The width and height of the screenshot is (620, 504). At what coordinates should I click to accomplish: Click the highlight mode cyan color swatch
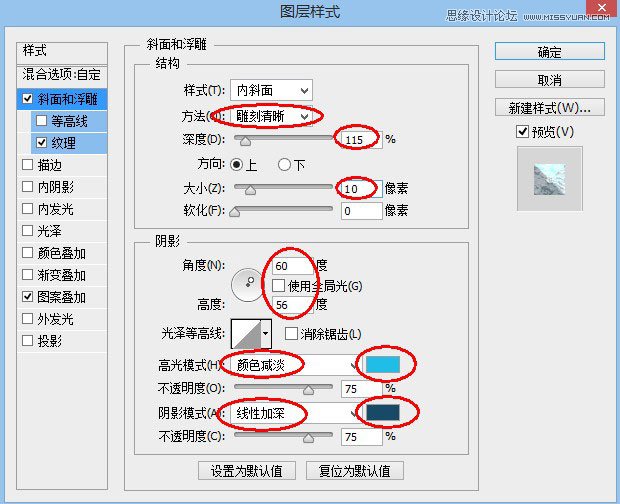pos(382,364)
